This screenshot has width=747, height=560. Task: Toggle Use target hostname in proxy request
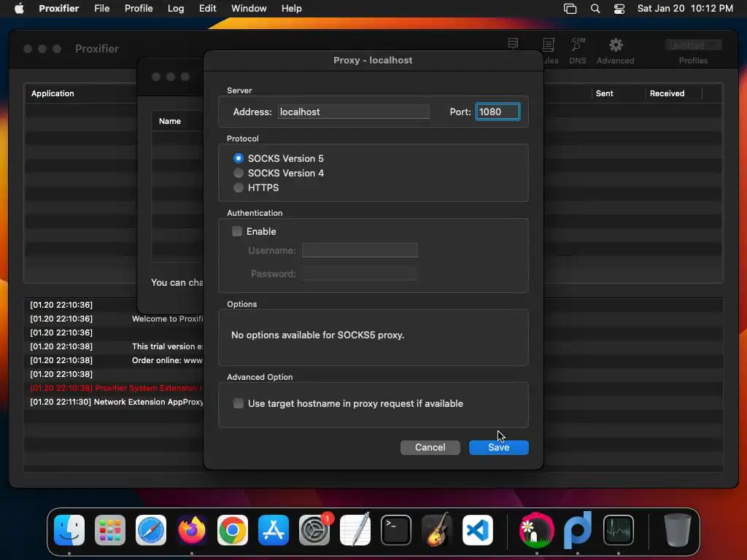pos(239,403)
